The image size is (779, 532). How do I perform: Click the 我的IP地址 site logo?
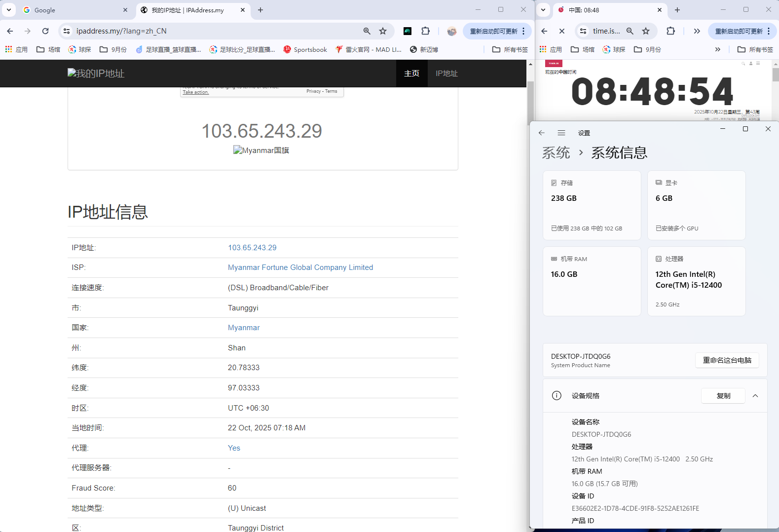tap(96, 74)
